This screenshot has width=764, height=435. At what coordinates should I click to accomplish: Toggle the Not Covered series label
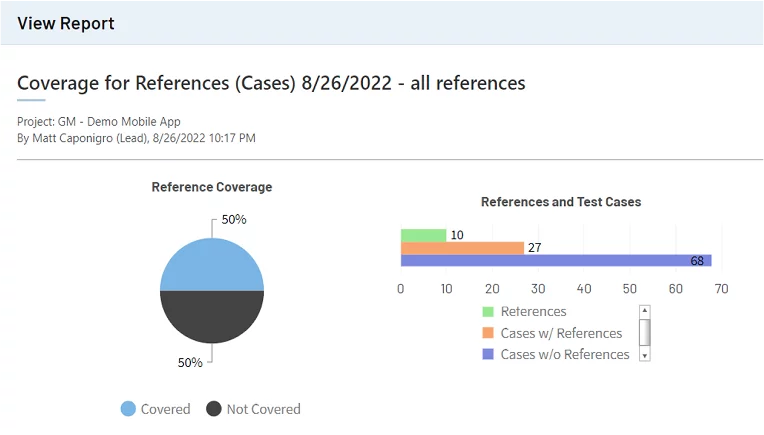point(263,409)
